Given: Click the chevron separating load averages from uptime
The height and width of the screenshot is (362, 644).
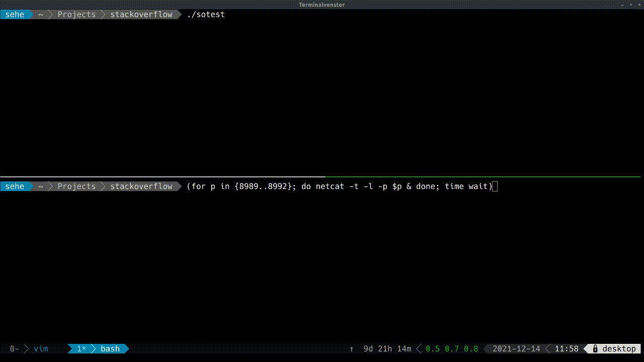Looking at the screenshot, I should [419, 348].
